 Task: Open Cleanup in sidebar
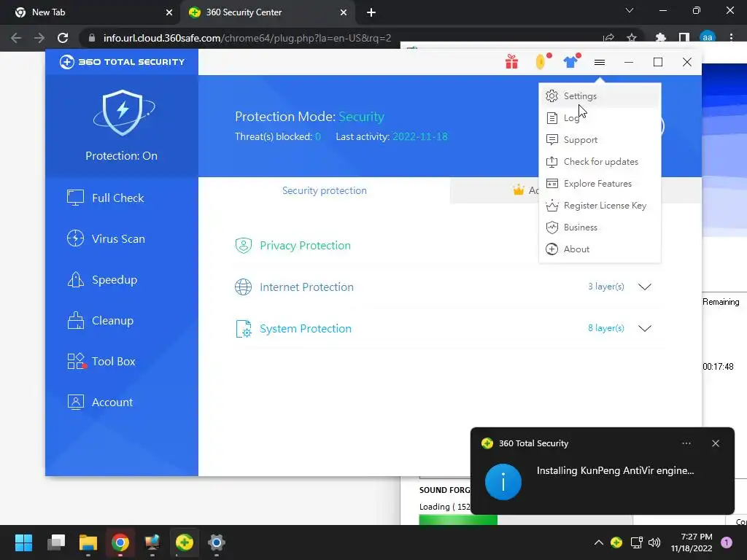click(x=100, y=321)
